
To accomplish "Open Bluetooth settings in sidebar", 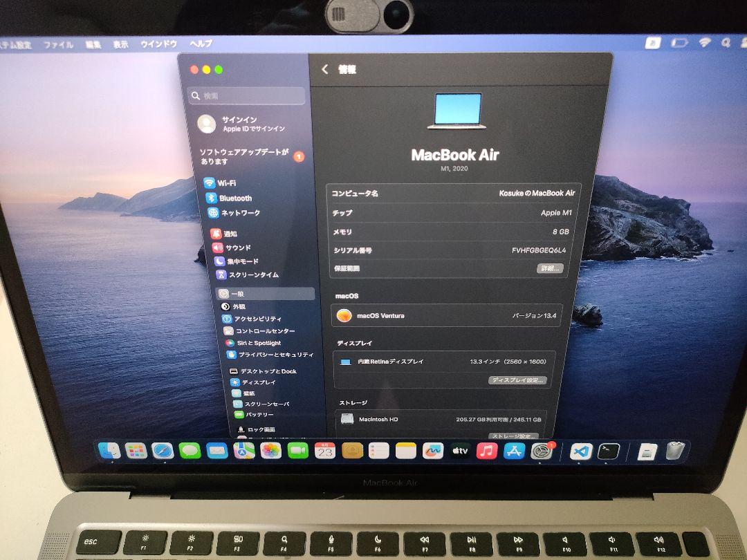I will (x=229, y=198).
